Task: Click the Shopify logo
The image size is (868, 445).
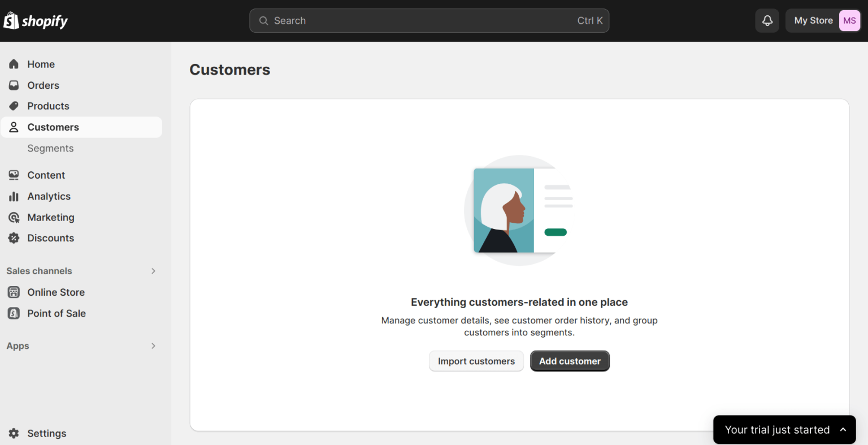Action: (x=36, y=20)
